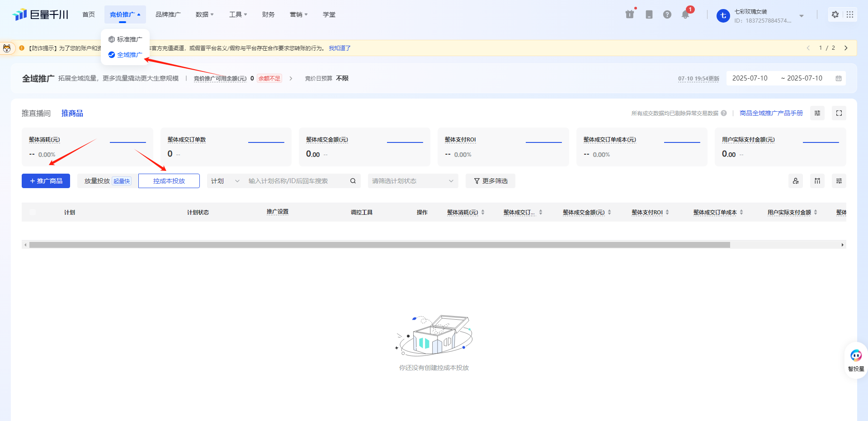Enter fullscreen view using the expand icon

[839, 113]
